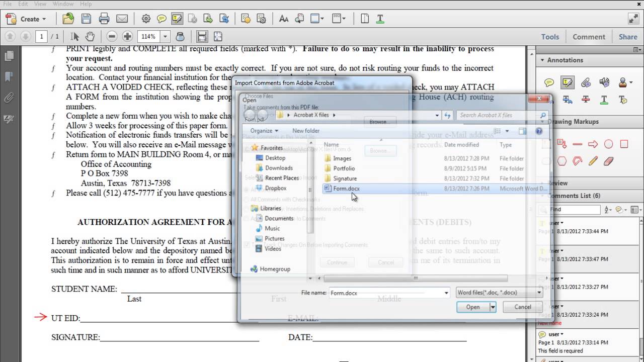
Task: Open the Dropbox favorite location
Action: tap(276, 188)
